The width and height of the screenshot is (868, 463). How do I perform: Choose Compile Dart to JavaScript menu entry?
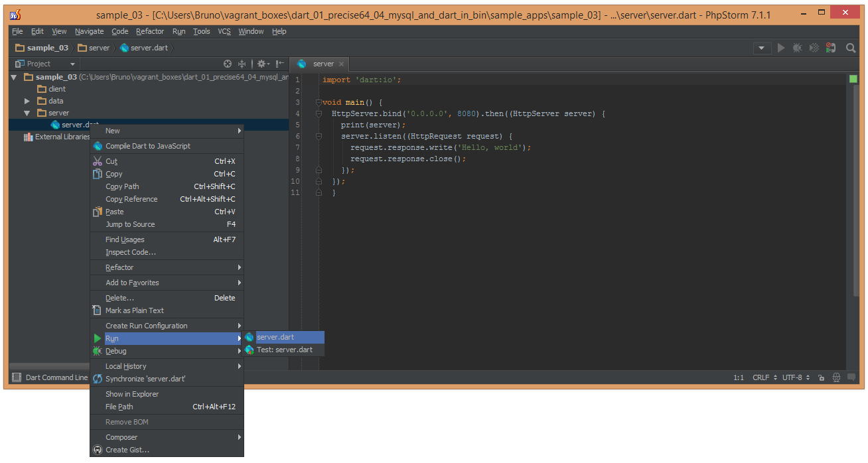point(147,146)
